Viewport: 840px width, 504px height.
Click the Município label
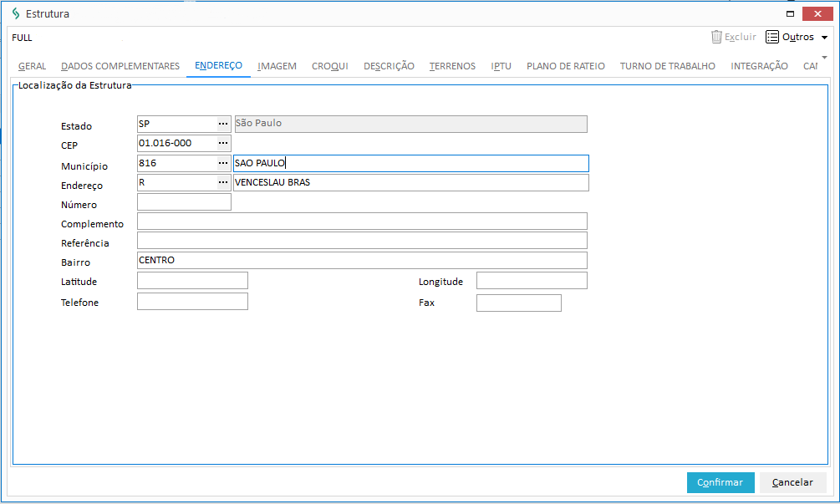84,166
